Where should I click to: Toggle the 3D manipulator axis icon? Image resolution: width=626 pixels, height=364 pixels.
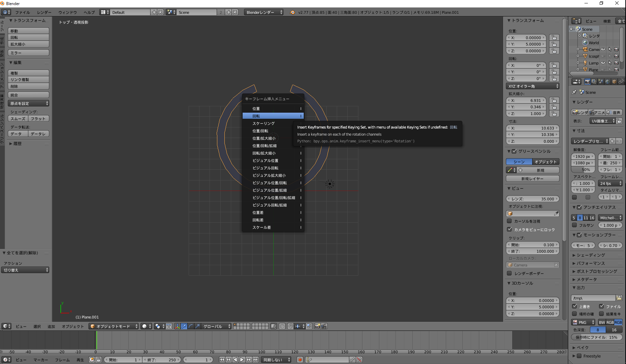pos(177,326)
